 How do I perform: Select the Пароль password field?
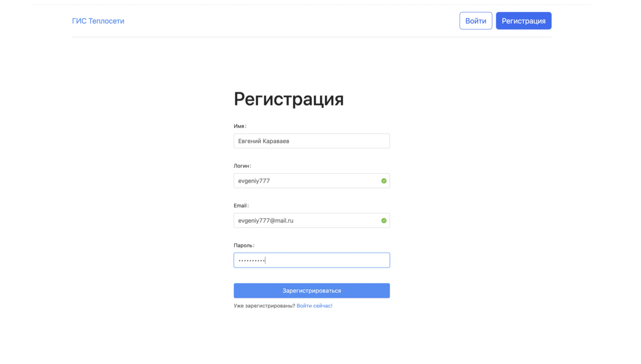pos(311,260)
